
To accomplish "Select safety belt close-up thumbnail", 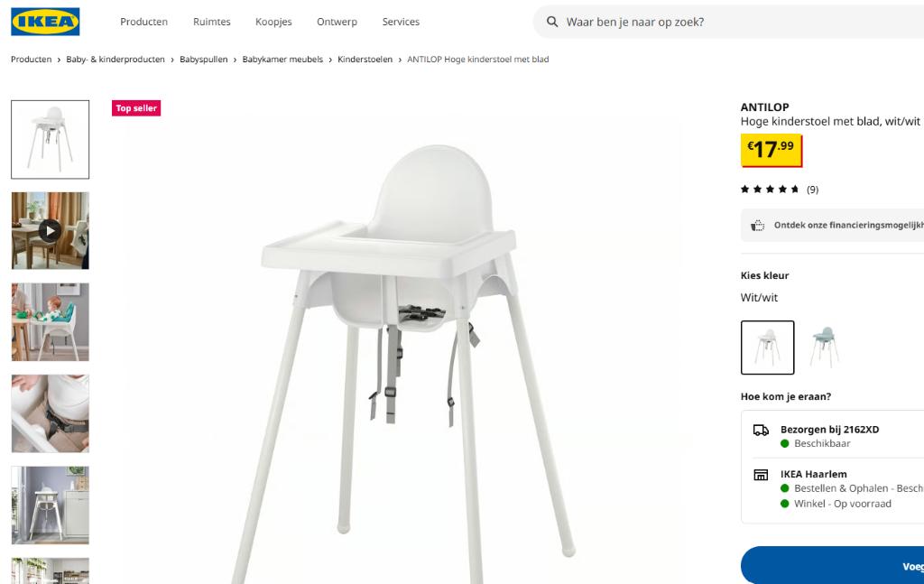I will [51, 413].
